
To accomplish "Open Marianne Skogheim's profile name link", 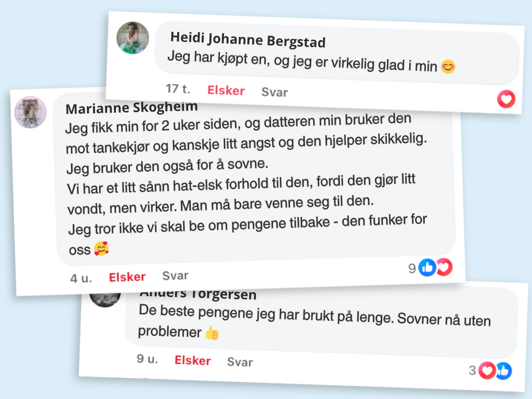I will click(131, 108).
